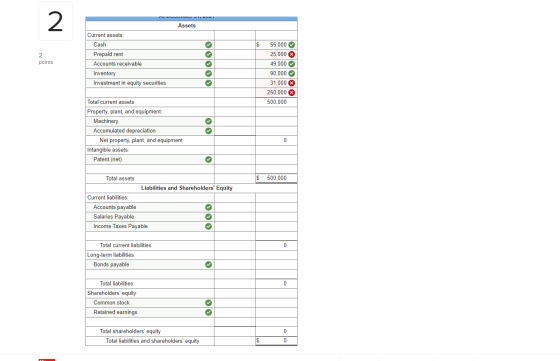Click the 2 points label
Viewport: 560px width, 361px height.
coord(46,59)
